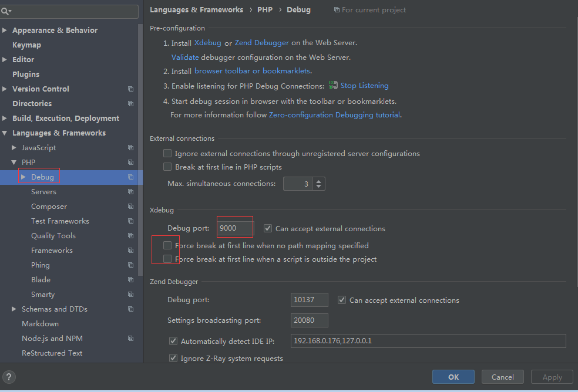Click the project-level icon next to Quality Tools

[x=130, y=235]
